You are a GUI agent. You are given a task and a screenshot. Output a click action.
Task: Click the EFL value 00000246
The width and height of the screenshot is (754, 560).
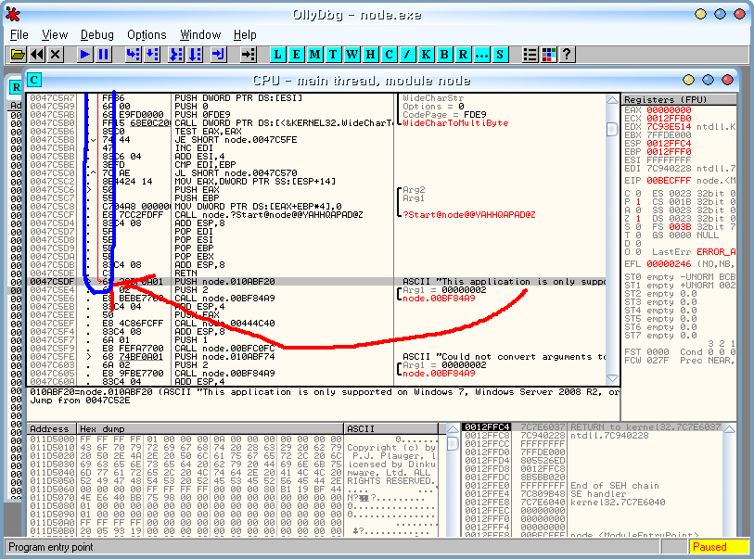(669, 264)
